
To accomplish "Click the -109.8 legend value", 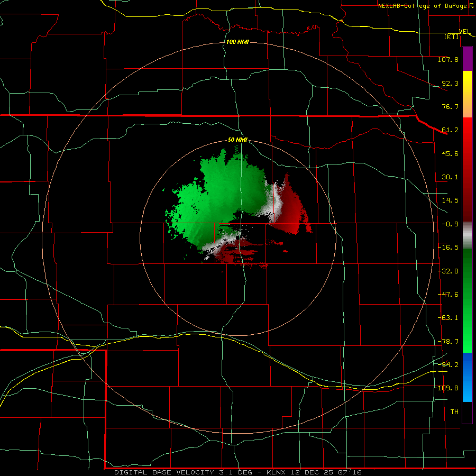I will (x=446, y=388).
